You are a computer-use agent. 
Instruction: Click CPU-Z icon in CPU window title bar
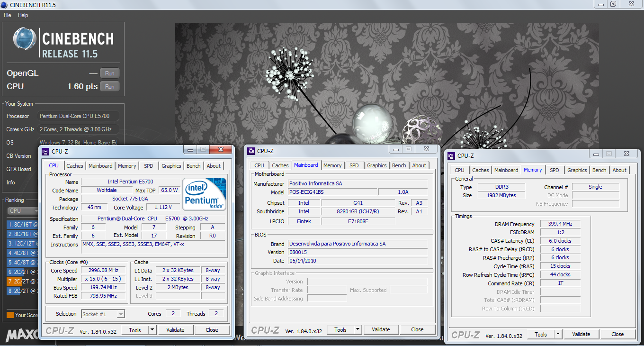(x=45, y=152)
